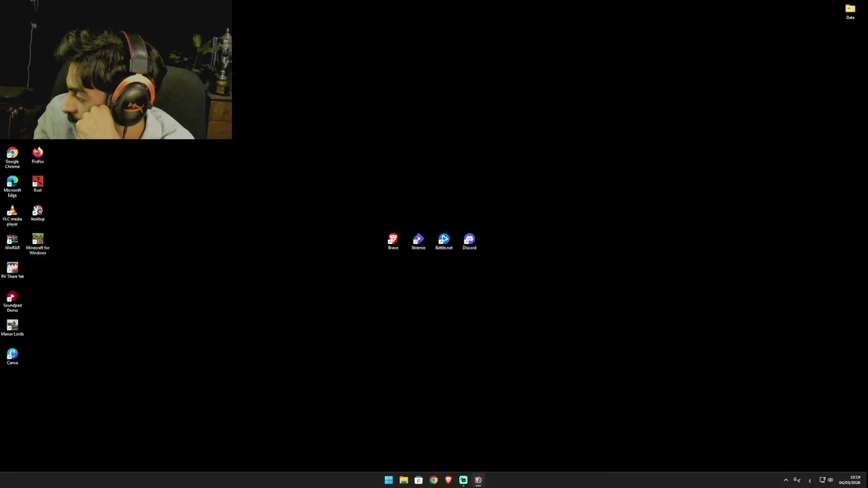Viewport: 868px width, 488px height.
Task: Select RV There Yet desktop icon
Action: point(12,270)
